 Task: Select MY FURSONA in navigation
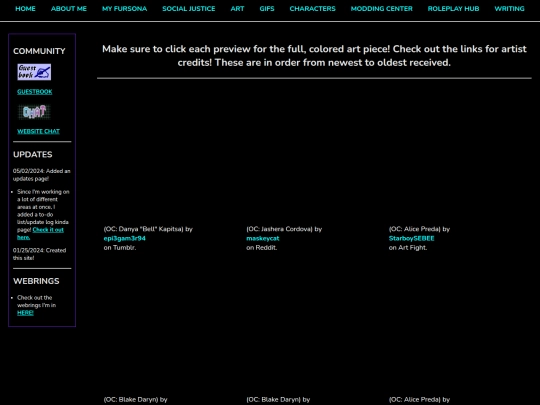pos(124,9)
